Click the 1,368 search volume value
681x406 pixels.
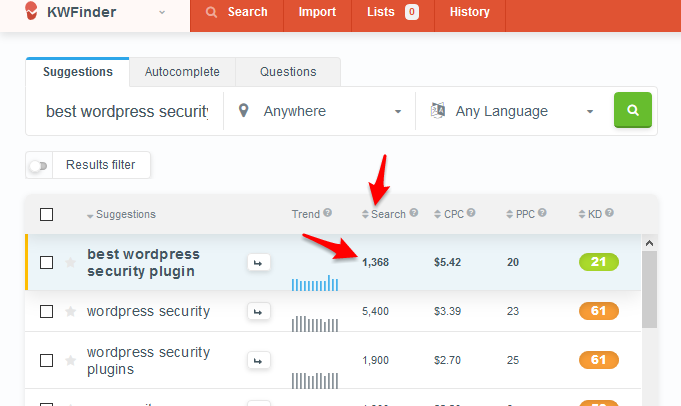pyautogui.click(x=375, y=262)
